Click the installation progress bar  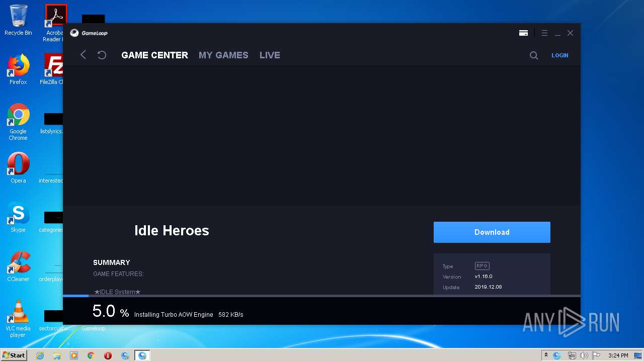click(321, 296)
